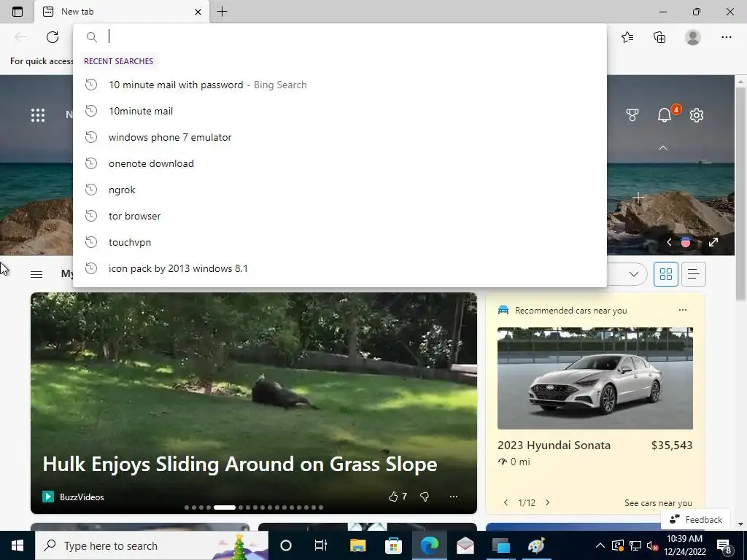Open more options on Hulk story

point(454,497)
